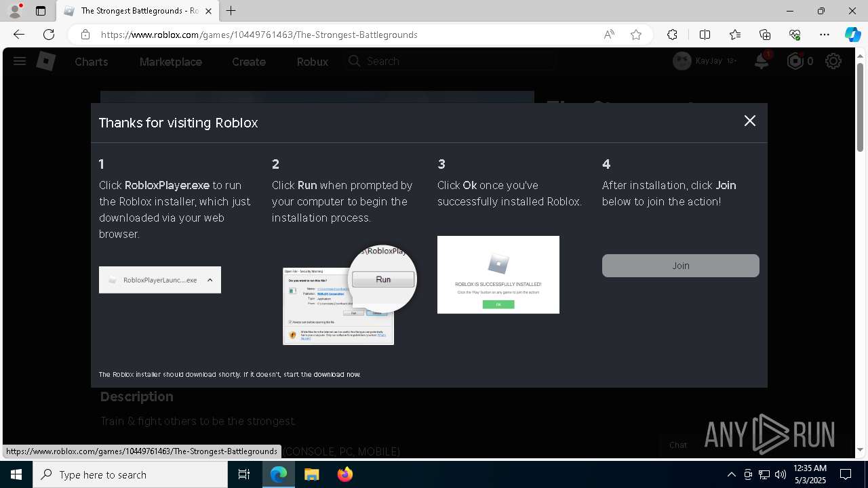Show hidden system tray icons
868x488 pixels.
tap(731, 474)
